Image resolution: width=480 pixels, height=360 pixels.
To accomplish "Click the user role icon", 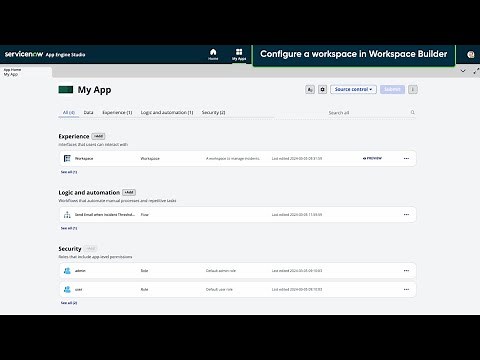I will click(67, 289).
